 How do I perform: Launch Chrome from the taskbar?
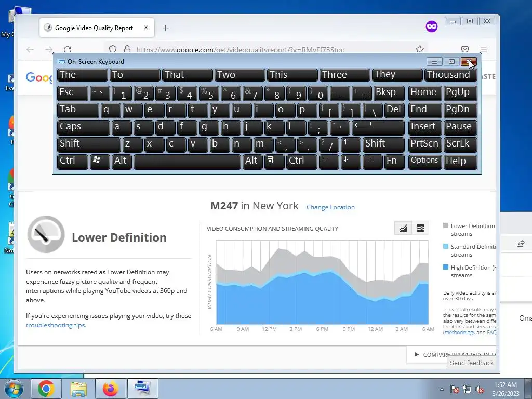click(x=46, y=389)
